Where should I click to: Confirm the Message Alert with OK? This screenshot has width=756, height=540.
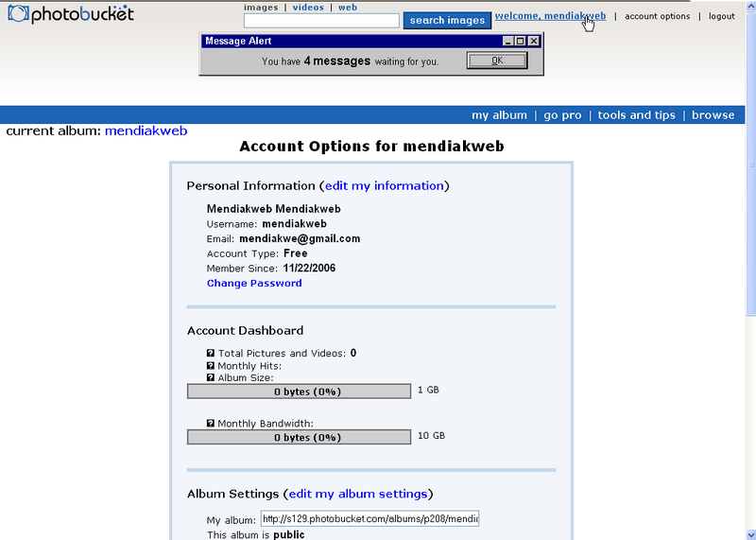497,61
